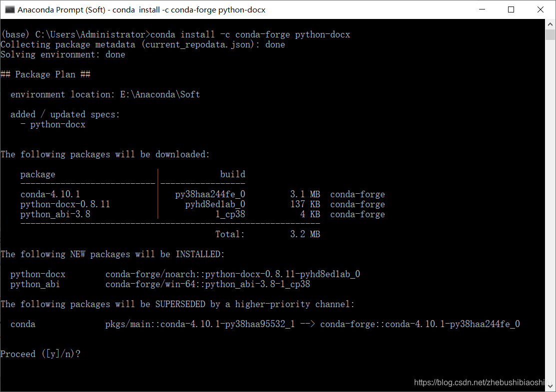Click the window title text 'Anaconda Prompt (Soft)'

point(61,10)
